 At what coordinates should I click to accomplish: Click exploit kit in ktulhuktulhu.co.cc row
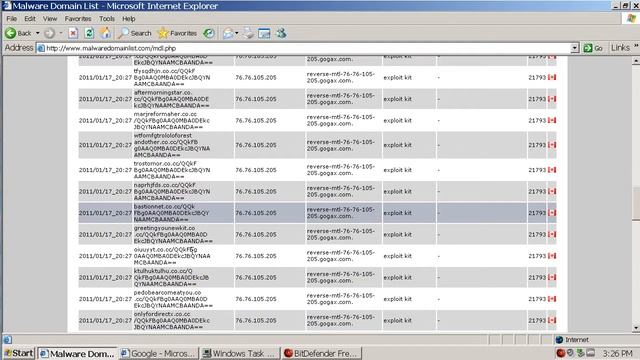pyautogui.click(x=398, y=278)
